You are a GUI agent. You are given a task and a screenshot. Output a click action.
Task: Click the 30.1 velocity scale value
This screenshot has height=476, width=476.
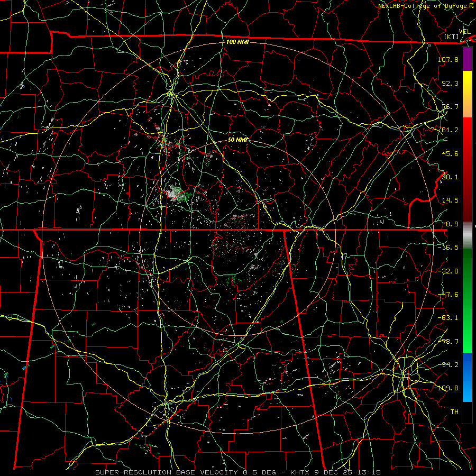pos(450,177)
